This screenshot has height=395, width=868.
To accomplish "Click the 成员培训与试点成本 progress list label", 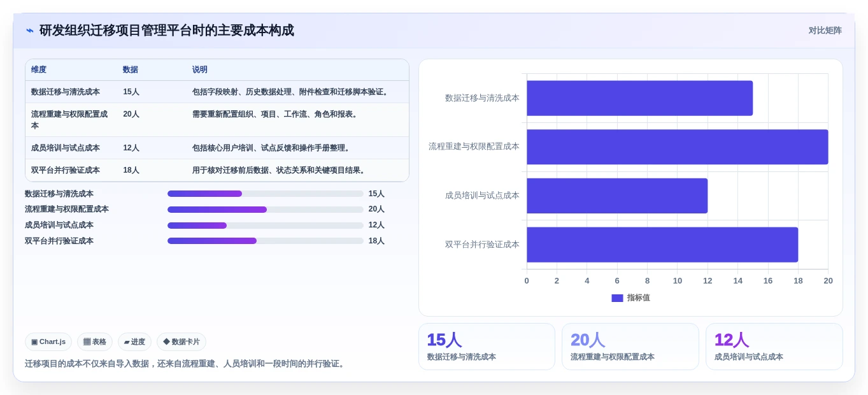I will click(59, 225).
